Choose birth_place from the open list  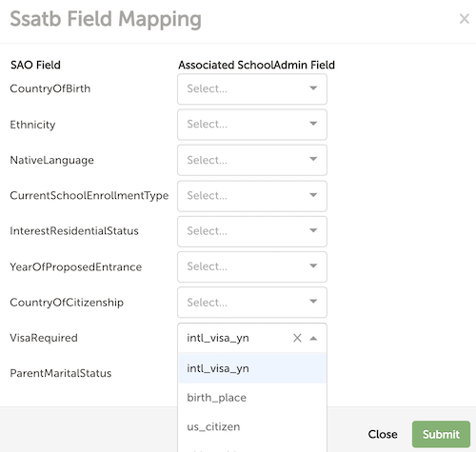point(252,398)
